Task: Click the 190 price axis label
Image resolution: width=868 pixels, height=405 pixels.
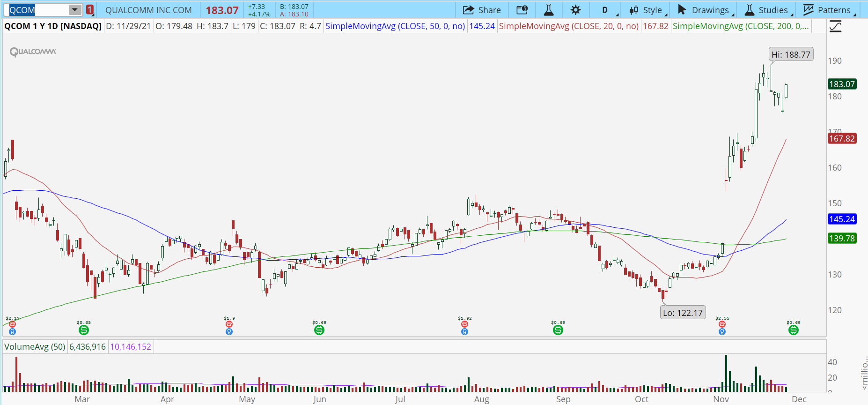Action: 835,60
